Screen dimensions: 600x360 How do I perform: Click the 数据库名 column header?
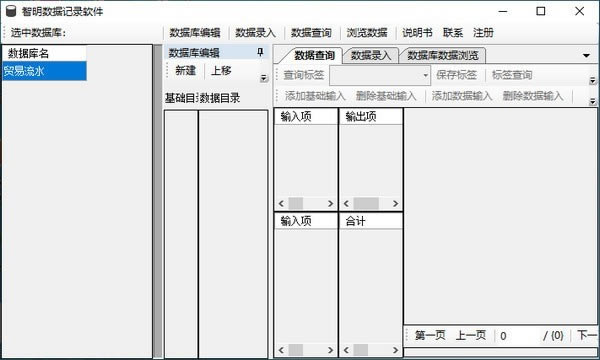tap(44, 54)
